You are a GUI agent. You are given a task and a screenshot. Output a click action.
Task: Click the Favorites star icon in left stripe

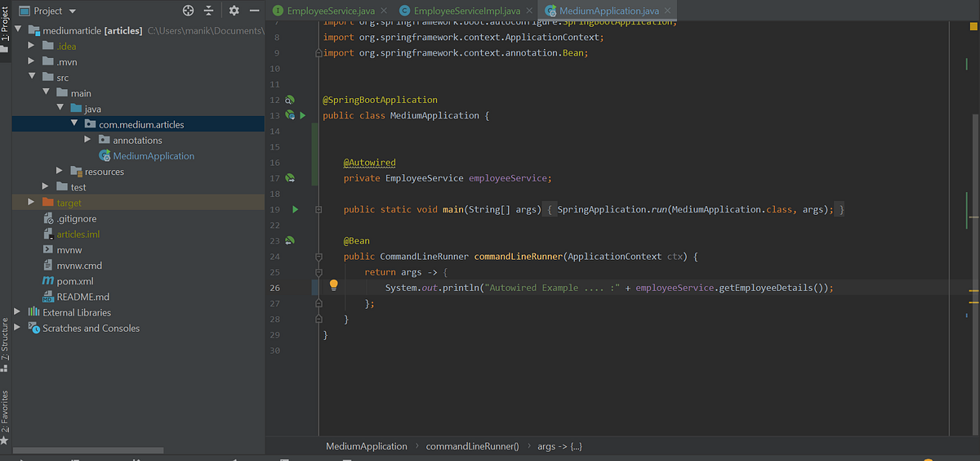[x=4, y=440]
